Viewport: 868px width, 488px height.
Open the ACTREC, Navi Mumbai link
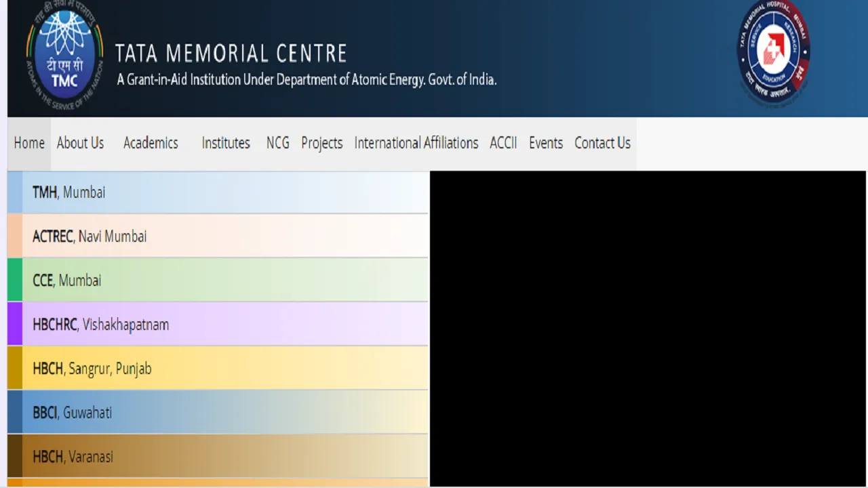(x=218, y=237)
